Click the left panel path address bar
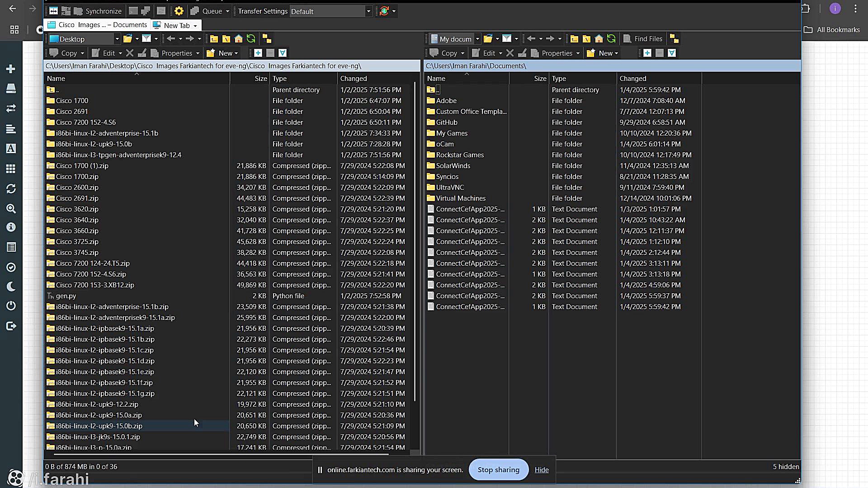 232,66
